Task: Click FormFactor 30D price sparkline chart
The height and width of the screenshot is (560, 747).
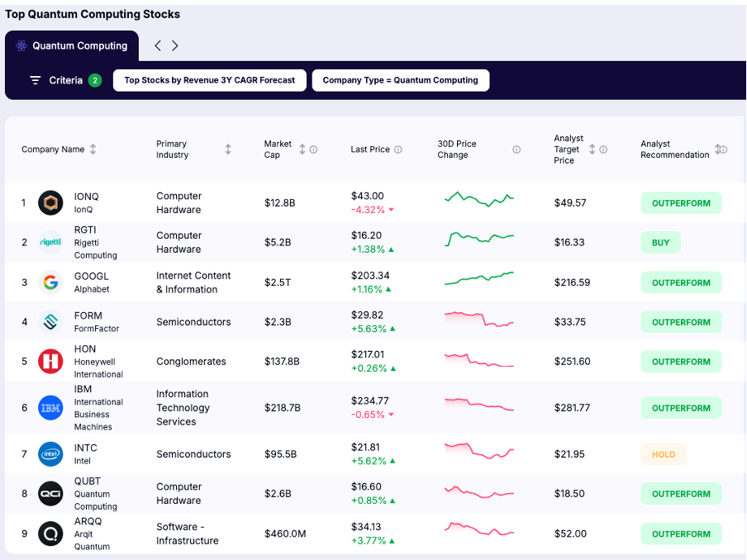Action: [x=479, y=319]
